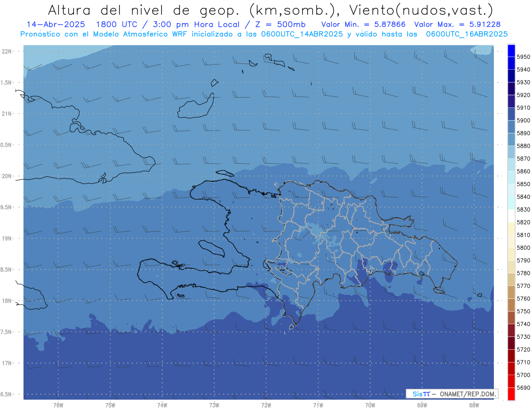
Task: Pick the pale yellow swatch between 5810 and 5820
Action: coord(511,228)
